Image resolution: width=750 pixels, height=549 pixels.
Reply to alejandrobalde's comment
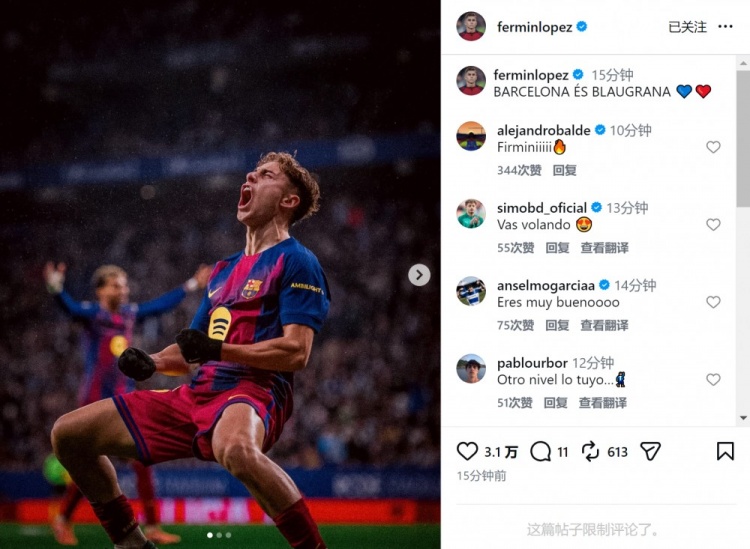coord(565,171)
